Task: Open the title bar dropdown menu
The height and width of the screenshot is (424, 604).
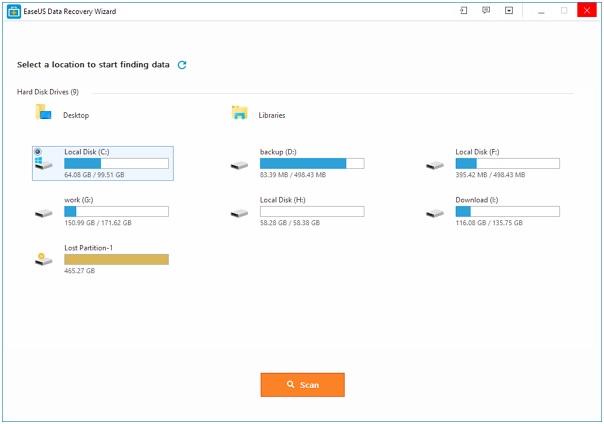Action: [509, 11]
